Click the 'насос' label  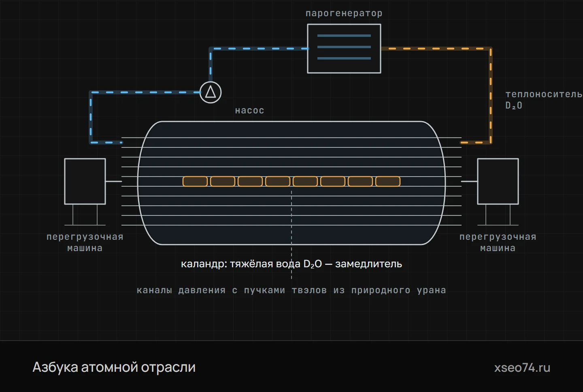click(250, 111)
